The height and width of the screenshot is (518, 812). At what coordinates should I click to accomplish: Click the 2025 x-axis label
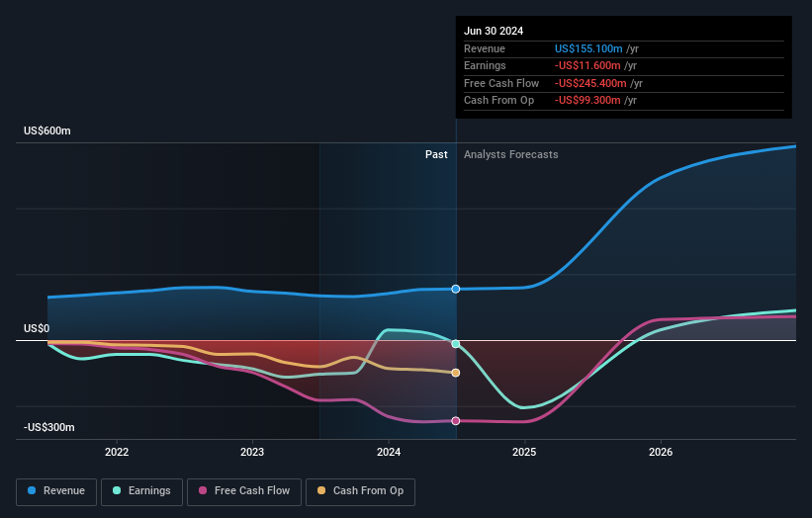point(524,452)
